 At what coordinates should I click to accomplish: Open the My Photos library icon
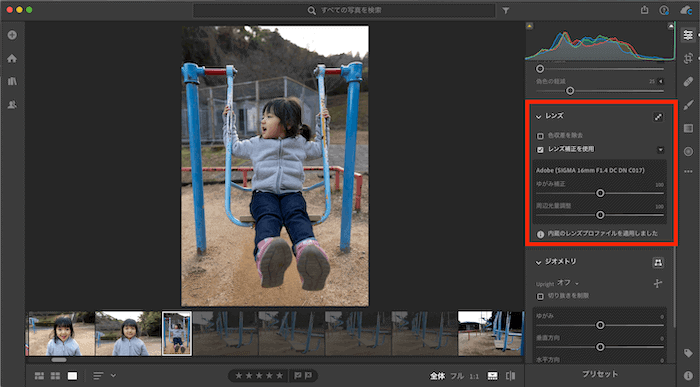pyautogui.click(x=12, y=81)
